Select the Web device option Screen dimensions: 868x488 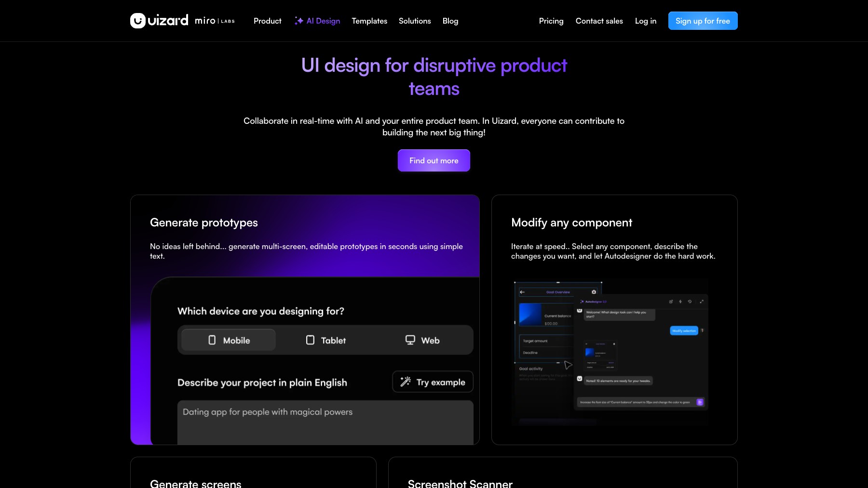coord(422,340)
